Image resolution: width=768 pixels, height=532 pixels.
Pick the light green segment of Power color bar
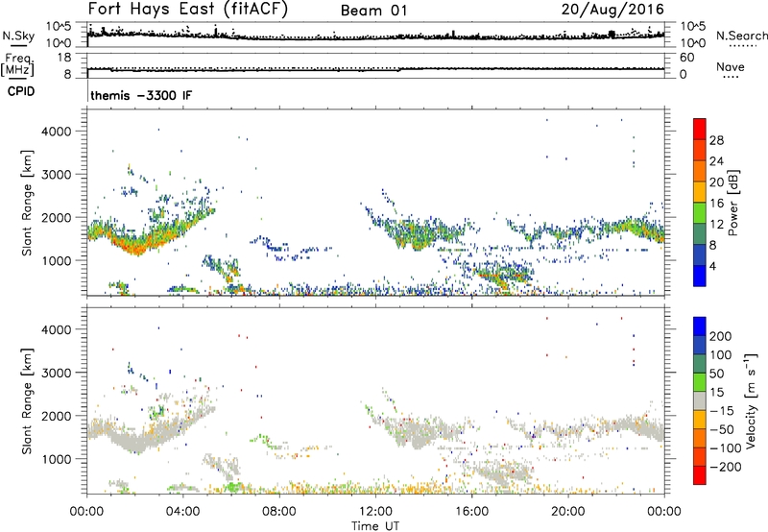700,212
